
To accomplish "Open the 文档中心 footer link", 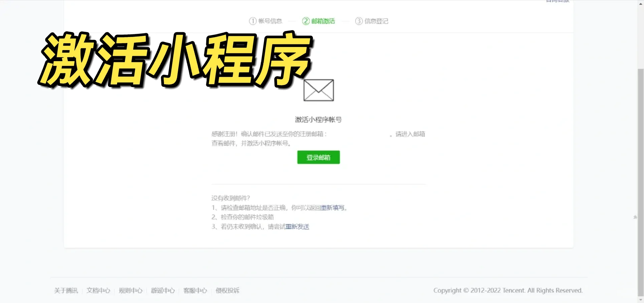I will pos(98,291).
